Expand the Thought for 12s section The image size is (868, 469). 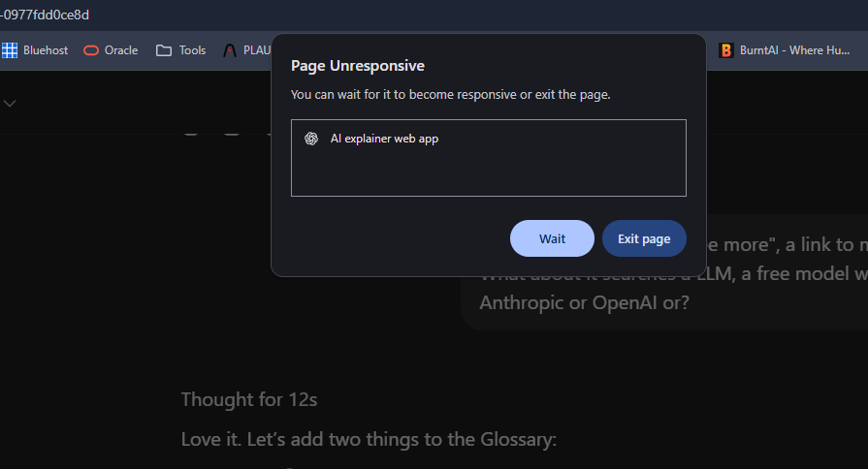point(249,399)
